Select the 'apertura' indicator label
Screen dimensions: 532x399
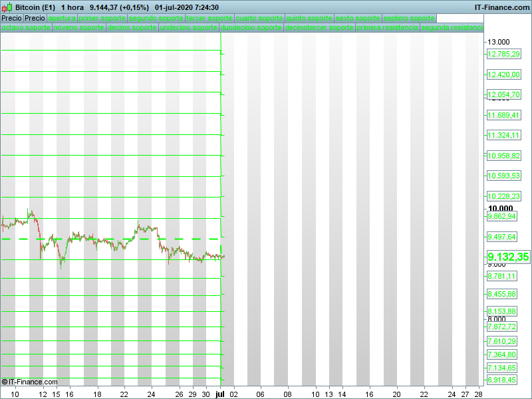pos(62,19)
